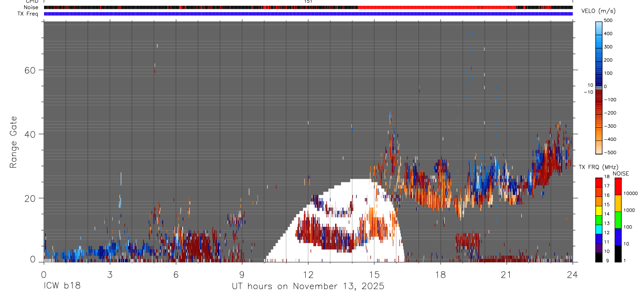Image resolution: width=644 pixels, height=297 pixels.
Task: Click the '6' tick on UT hours axis
Action: click(x=176, y=274)
